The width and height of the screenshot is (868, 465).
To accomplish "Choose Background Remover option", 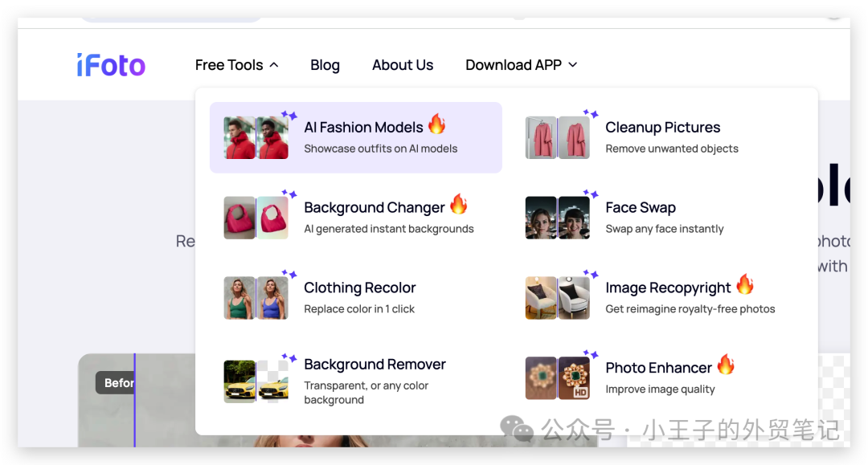I will pyautogui.click(x=356, y=381).
